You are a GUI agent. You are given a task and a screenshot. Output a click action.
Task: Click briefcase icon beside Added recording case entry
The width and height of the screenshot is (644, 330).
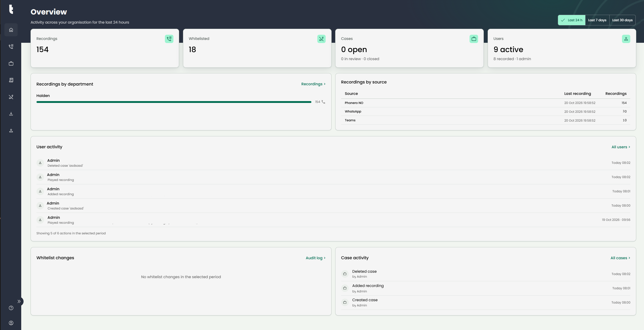pyautogui.click(x=345, y=288)
